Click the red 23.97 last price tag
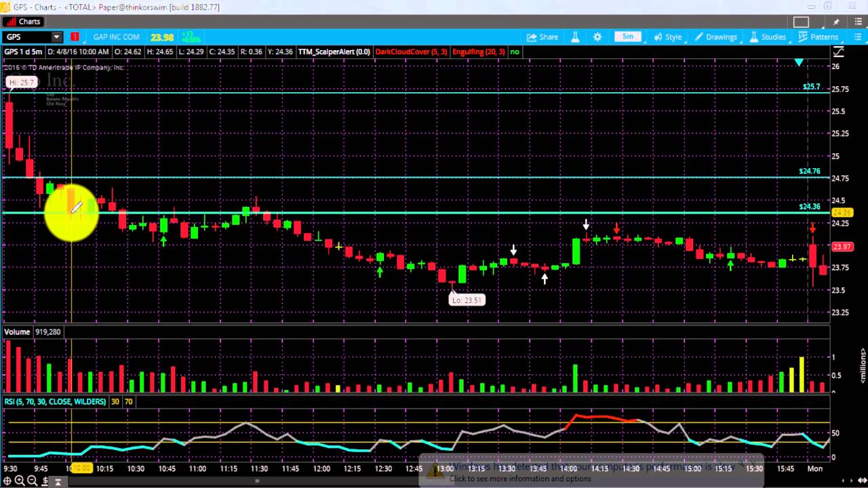This screenshot has height=488, width=868. [x=842, y=247]
